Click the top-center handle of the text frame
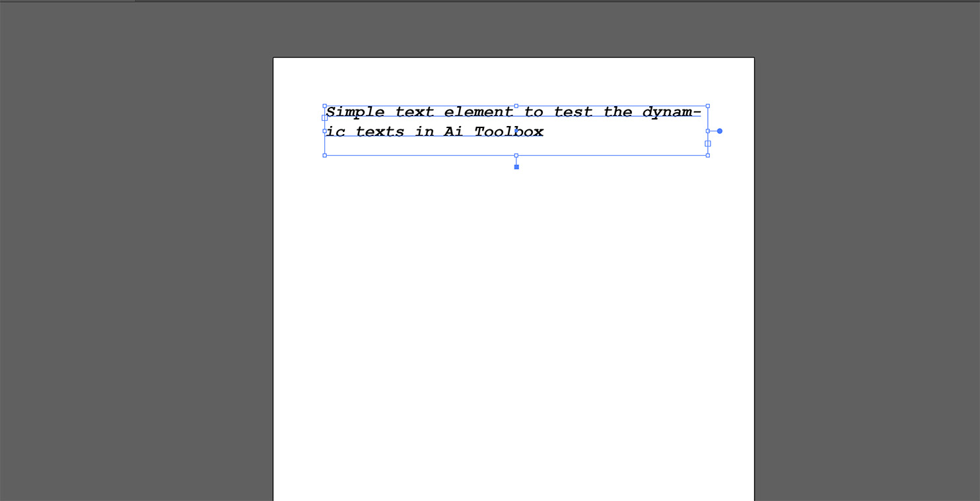 516,106
